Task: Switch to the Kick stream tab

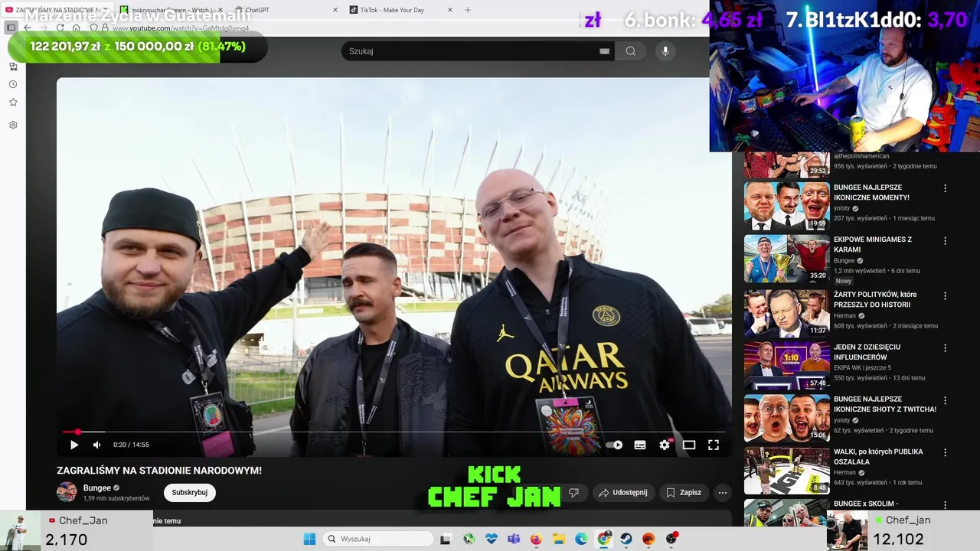Action: point(170,10)
